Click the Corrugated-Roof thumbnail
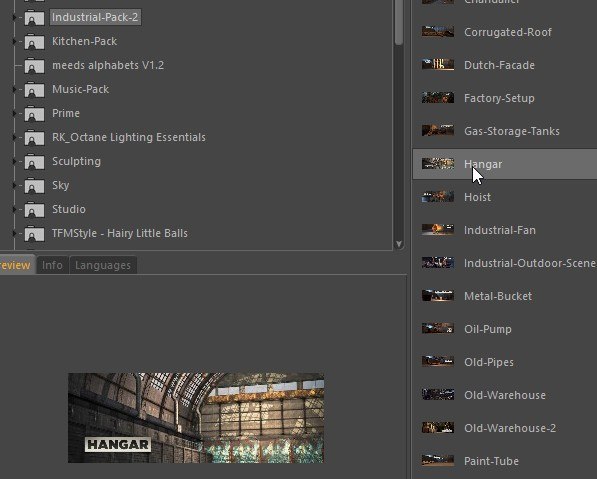 point(438,32)
